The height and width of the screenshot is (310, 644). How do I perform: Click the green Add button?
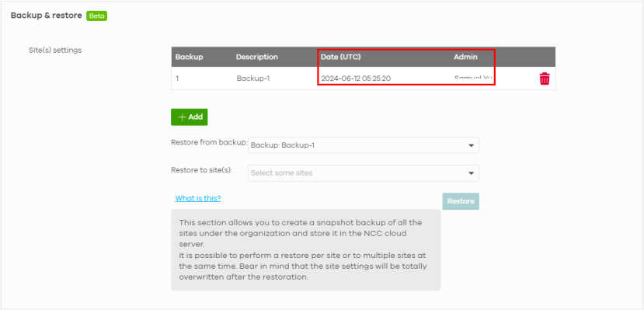tap(190, 117)
